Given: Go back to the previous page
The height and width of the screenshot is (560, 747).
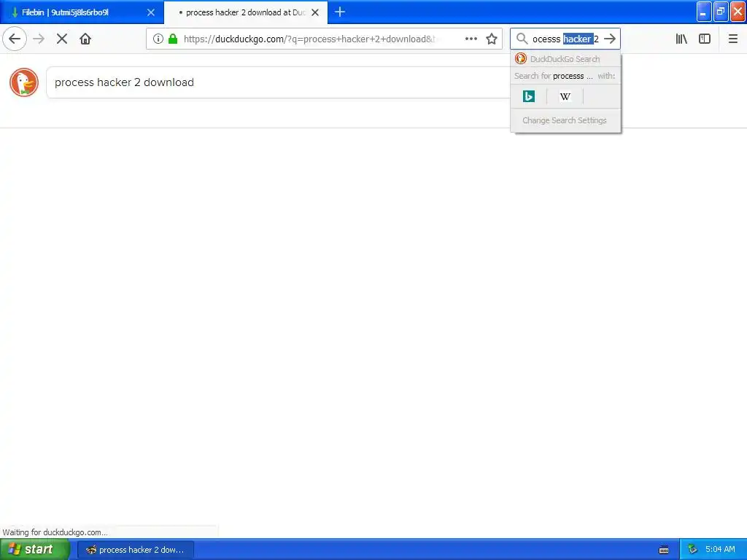Looking at the screenshot, I should coord(15,39).
